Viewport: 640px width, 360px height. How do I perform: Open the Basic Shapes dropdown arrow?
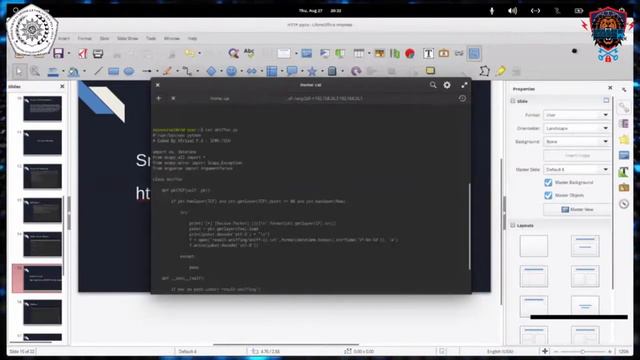(x=221, y=71)
